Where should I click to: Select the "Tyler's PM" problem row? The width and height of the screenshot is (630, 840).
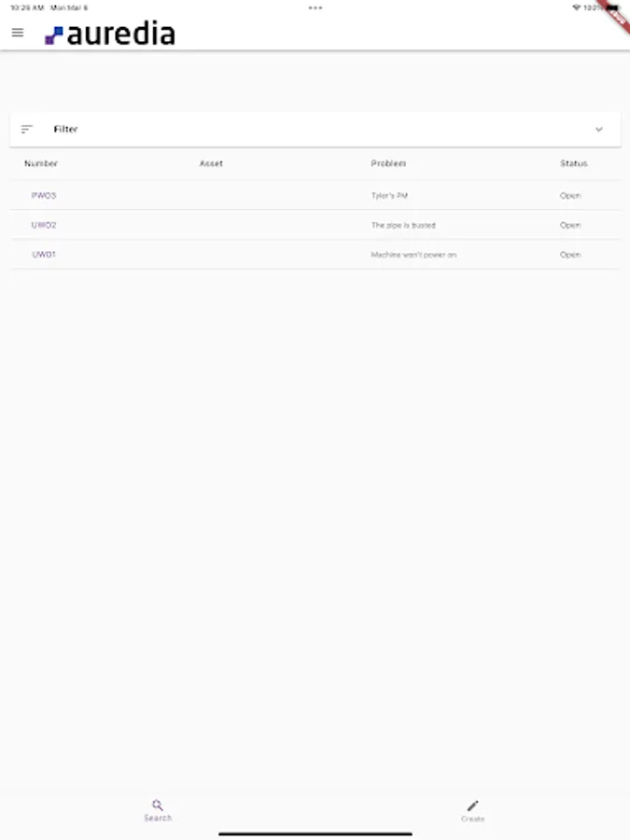[x=389, y=196]
